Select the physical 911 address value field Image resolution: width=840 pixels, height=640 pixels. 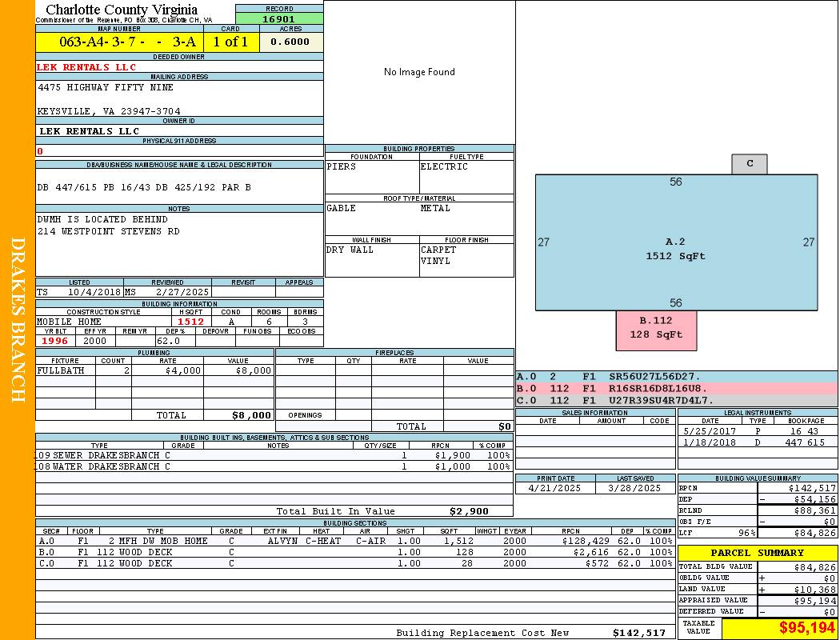[179, 151]
